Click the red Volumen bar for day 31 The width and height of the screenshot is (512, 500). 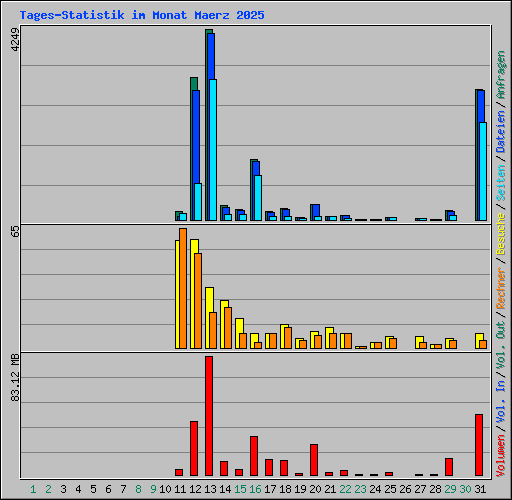(x=479, y=445)
